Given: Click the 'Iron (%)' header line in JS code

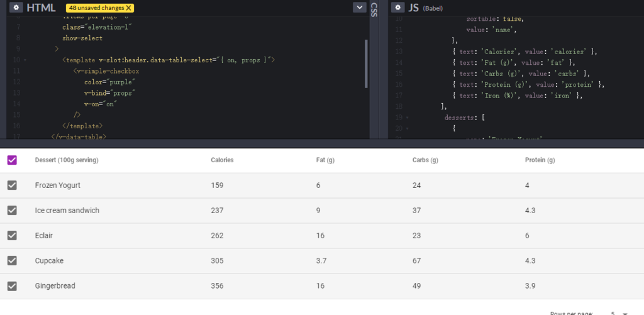Looking at the screenshot, I should 518,96.
